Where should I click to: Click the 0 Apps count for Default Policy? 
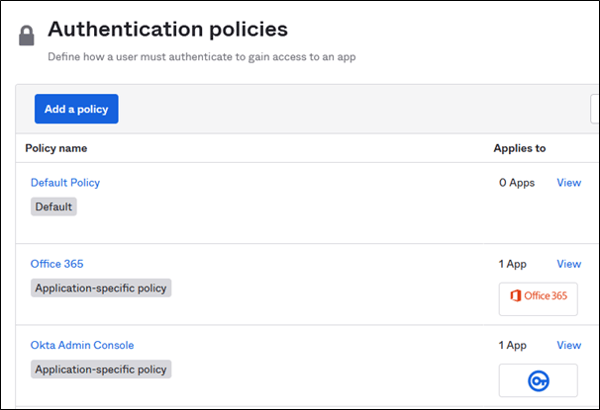517,183
